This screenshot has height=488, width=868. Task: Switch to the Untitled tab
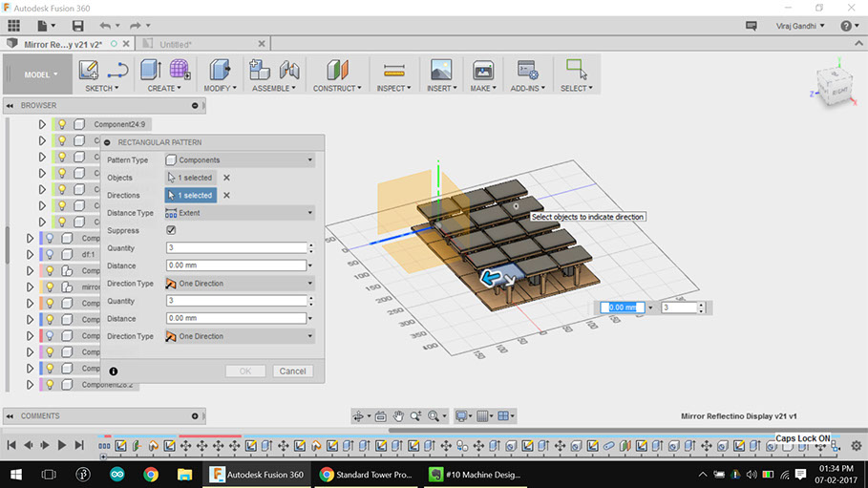click(x=175, y=43)
